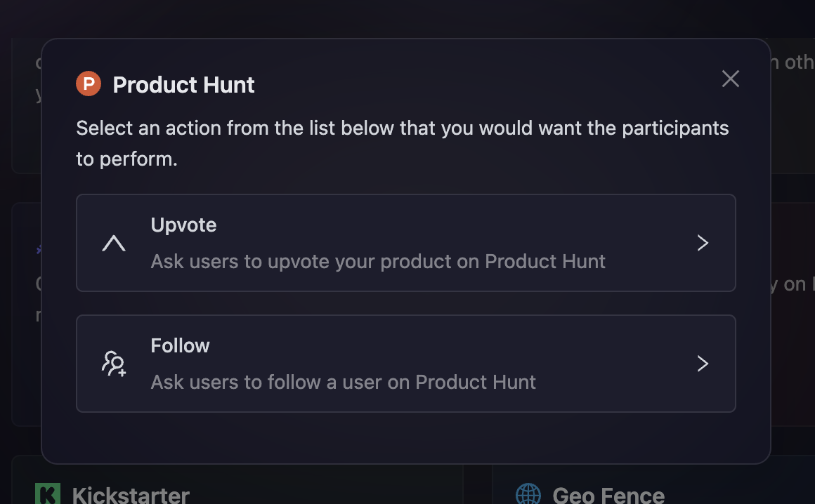Screen dimensions: 815x504
Task: Click the Product Hunt dialog heading
Action: (x=183, y=85)
